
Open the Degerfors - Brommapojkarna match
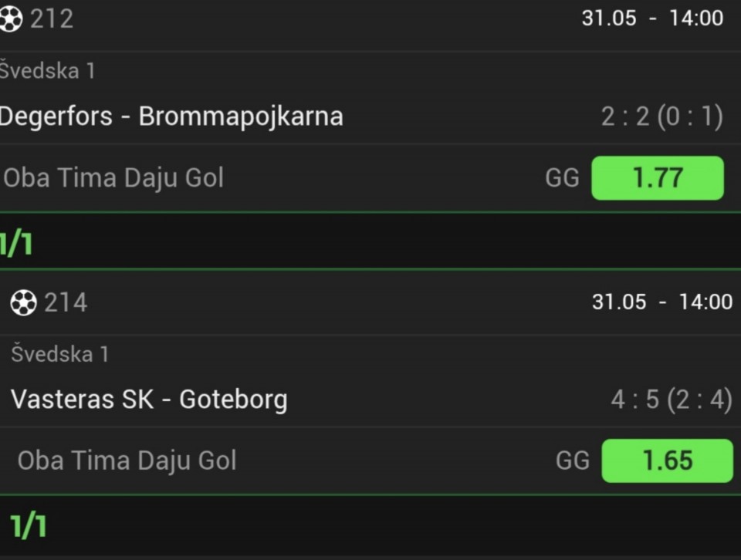171,116
